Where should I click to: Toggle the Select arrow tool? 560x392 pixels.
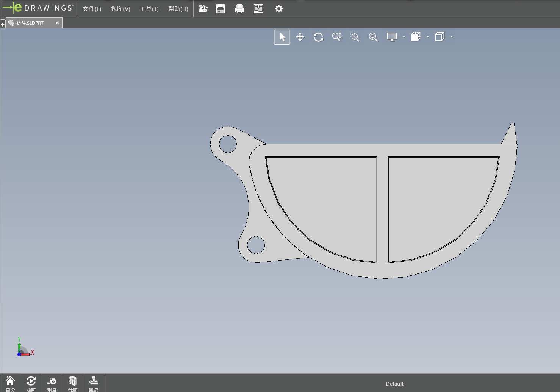(x=282, y=37)
